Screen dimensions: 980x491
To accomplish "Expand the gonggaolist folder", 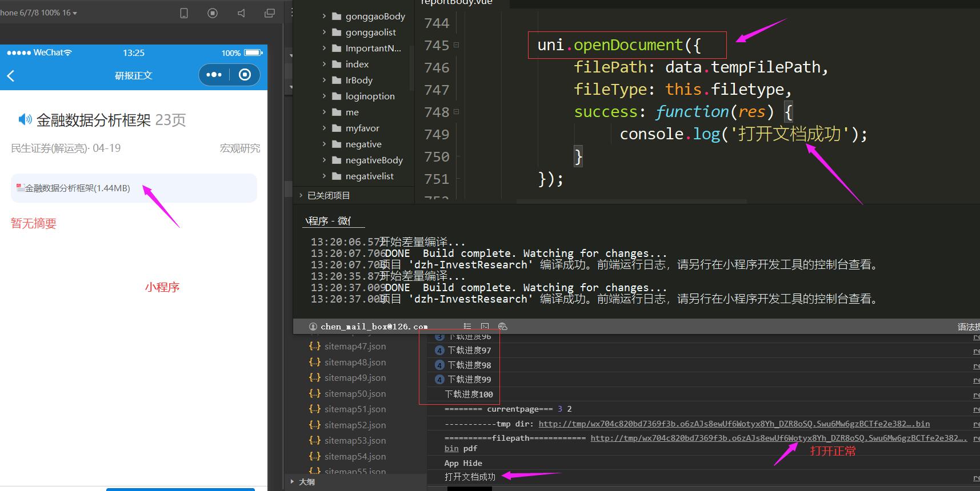I will coord(324,33).
